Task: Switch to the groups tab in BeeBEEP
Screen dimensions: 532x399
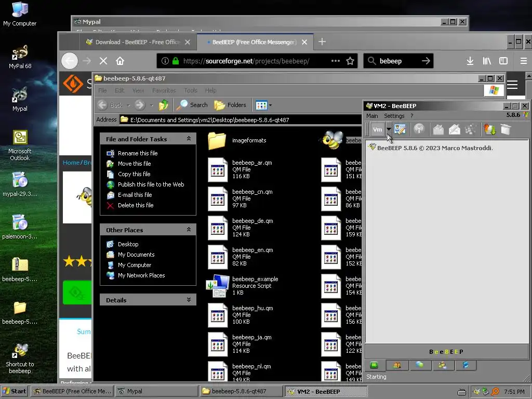Action: pos(443,365)
